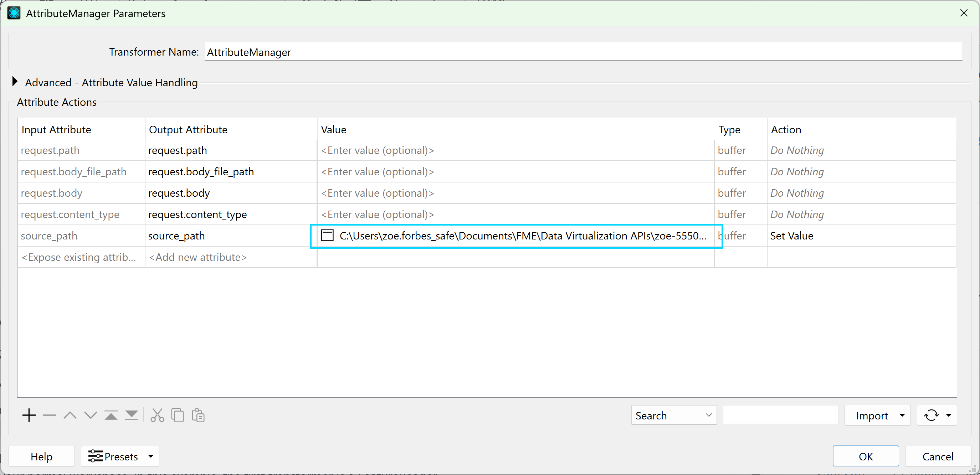
Task: Click buffer type for request.body row
Action: pyautogui.click(x=741, y=193)
